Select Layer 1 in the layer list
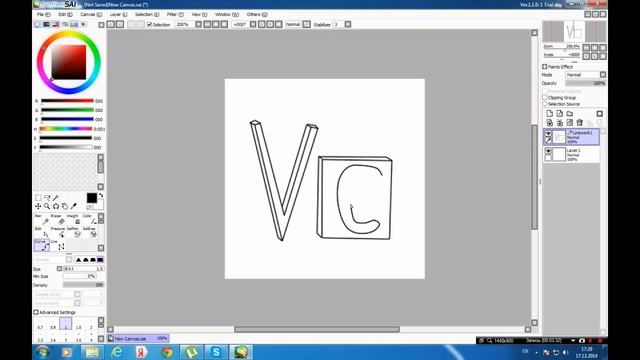 571,154
